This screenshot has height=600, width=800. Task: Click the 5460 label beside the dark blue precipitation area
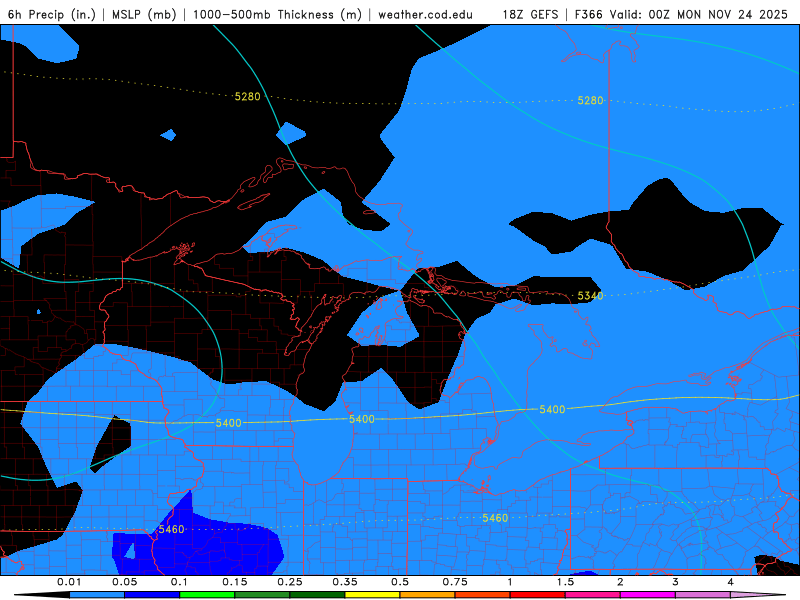[x=171, y=529]
